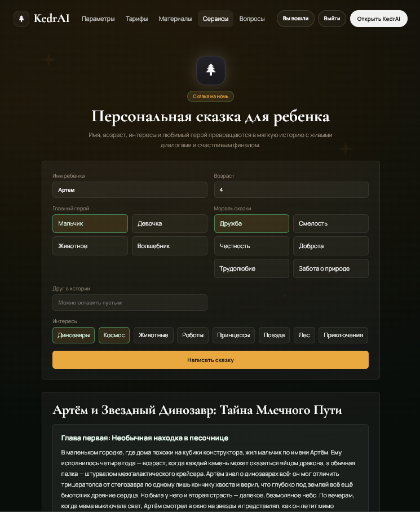Focus the Возраст input field
The image size is (420, 512).
pos(291,189)
